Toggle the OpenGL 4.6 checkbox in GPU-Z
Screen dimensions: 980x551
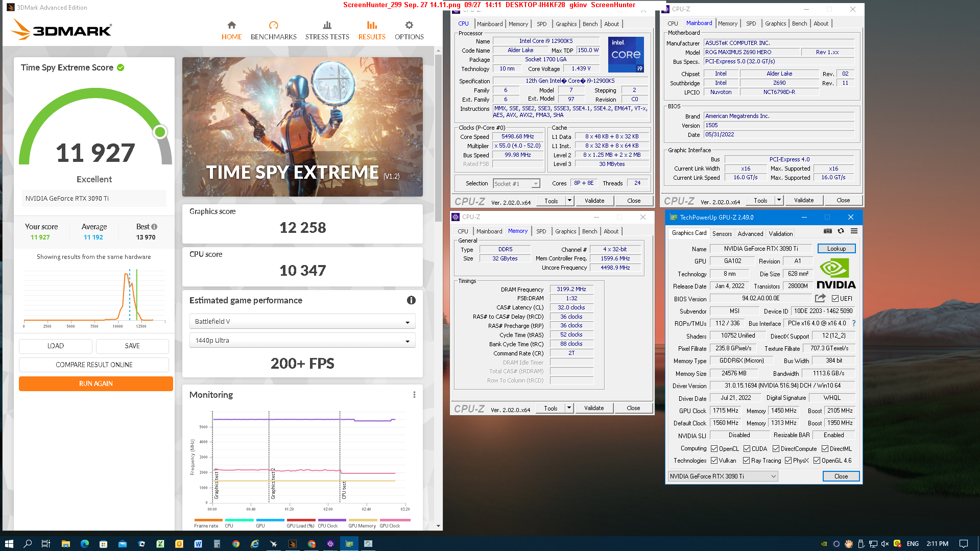817,461
